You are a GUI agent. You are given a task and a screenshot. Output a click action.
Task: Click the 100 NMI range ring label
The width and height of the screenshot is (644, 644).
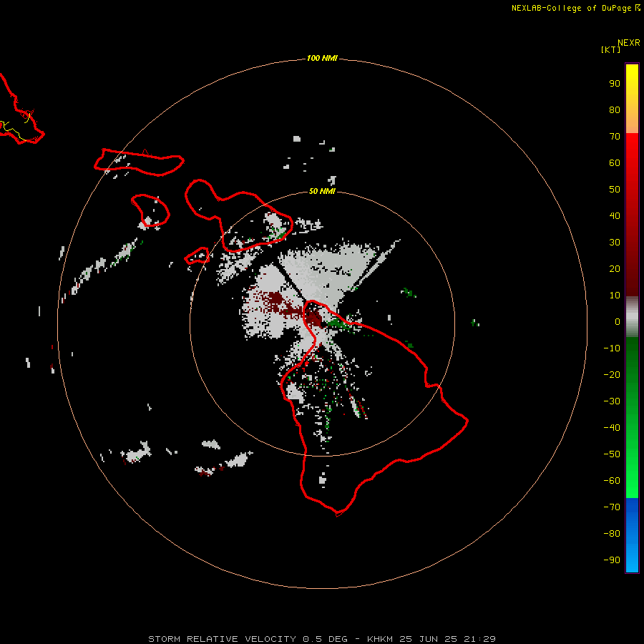click(x=322, y=59)
